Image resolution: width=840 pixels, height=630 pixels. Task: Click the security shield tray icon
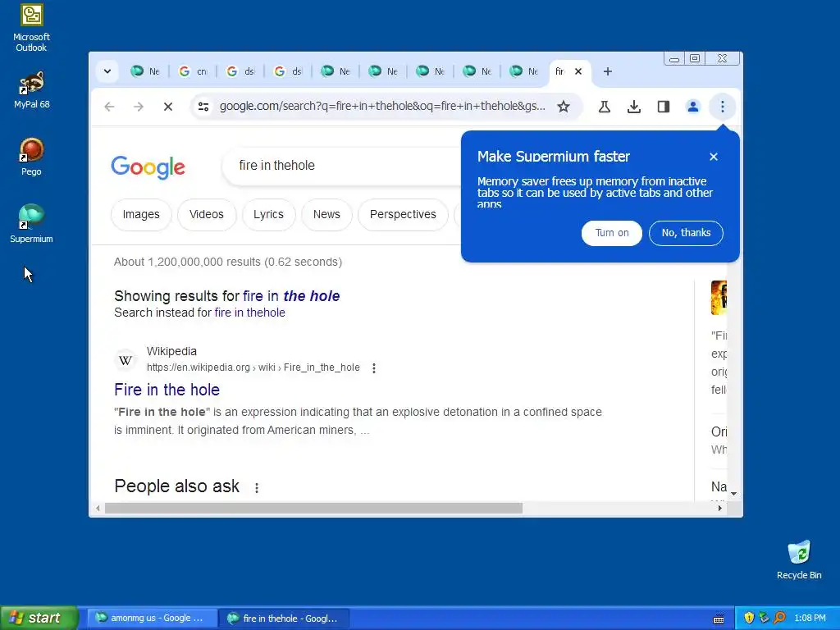pyautogui.click(x=749, y=618)
